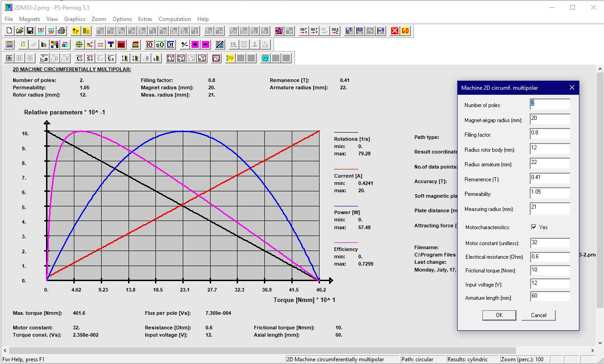Click the Input voltage (V) field

click(x=550, y=284)
